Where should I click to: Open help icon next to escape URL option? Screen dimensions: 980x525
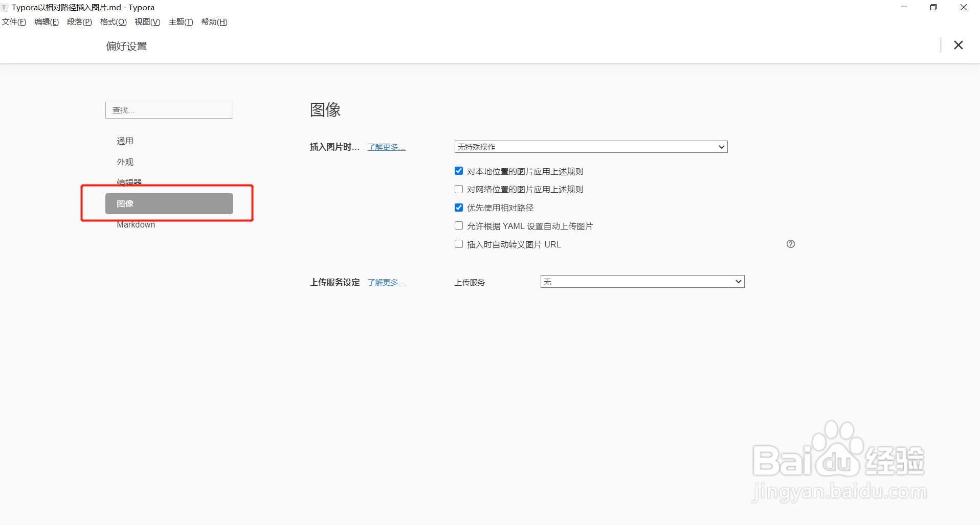click(x=791, y=244)
